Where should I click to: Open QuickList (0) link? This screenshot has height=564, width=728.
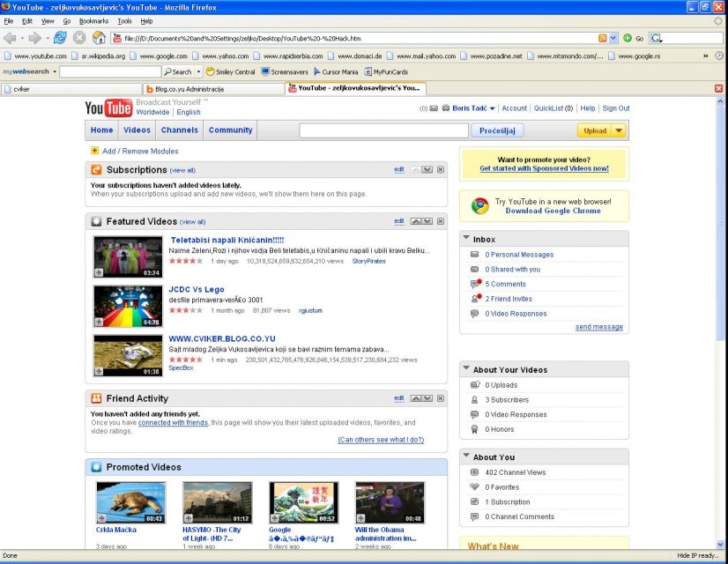coord(553,108)
